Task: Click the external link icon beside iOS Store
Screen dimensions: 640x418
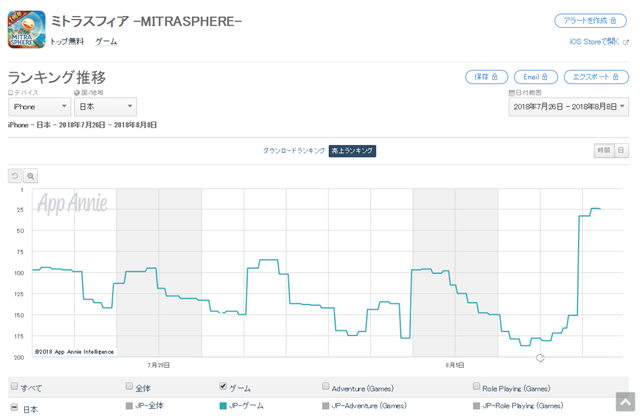Action: 626,42
